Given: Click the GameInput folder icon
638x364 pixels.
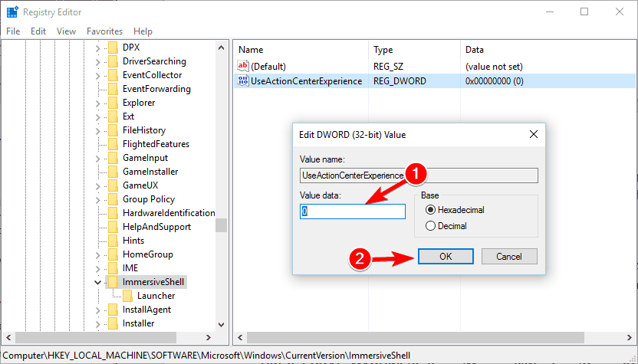Looking at the screenshot, I should click(x=113, y=158).
